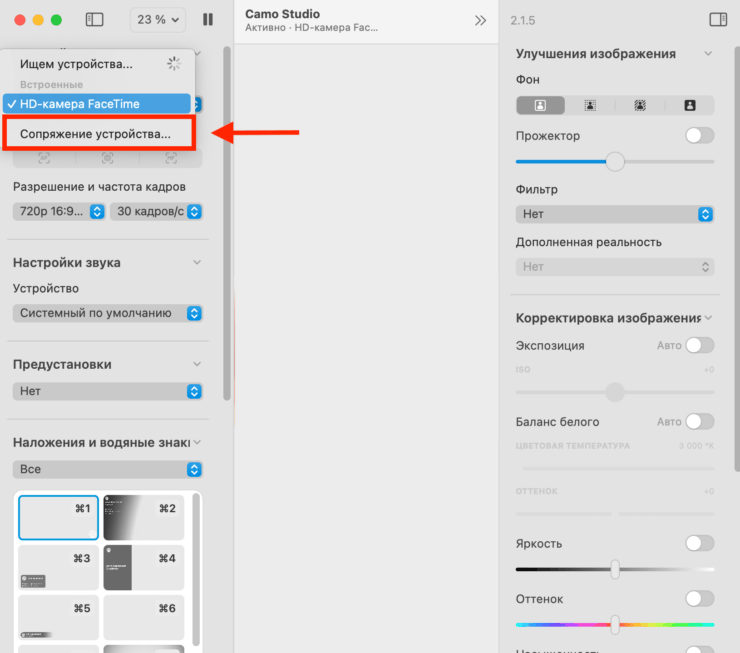Choose Сопряжение устройства menu item
Screen dimensions: 740x653
[96, 133]
